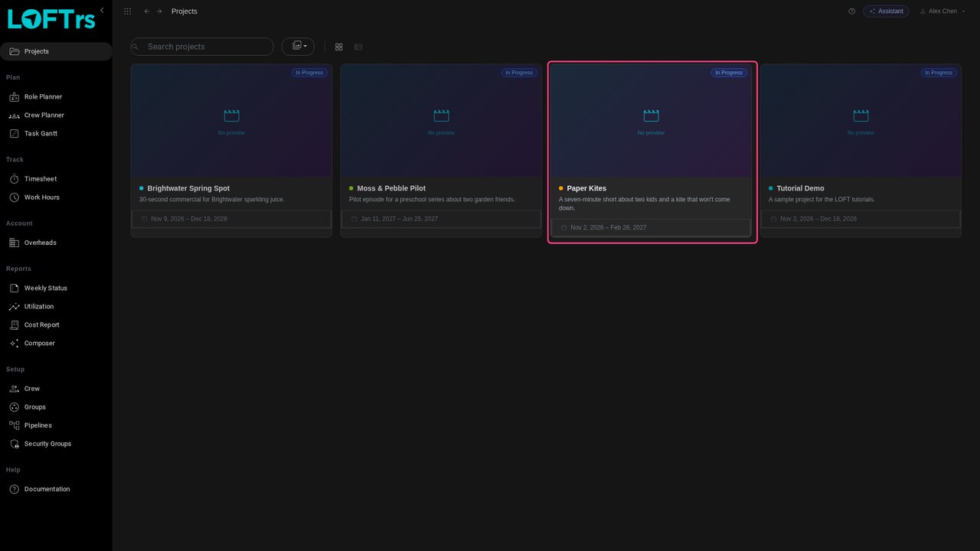
Task: Open the Moss & Pebble Pilot title
Action: [x=391, y=188]
